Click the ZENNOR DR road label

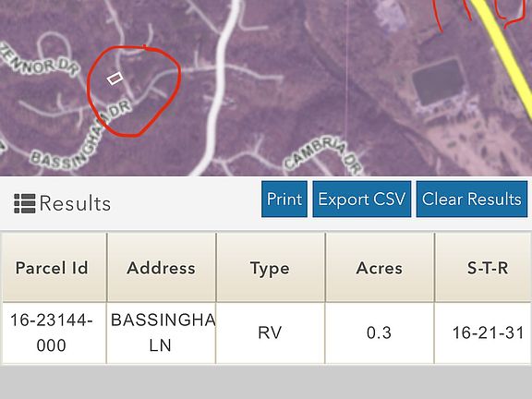pos(39,60)
